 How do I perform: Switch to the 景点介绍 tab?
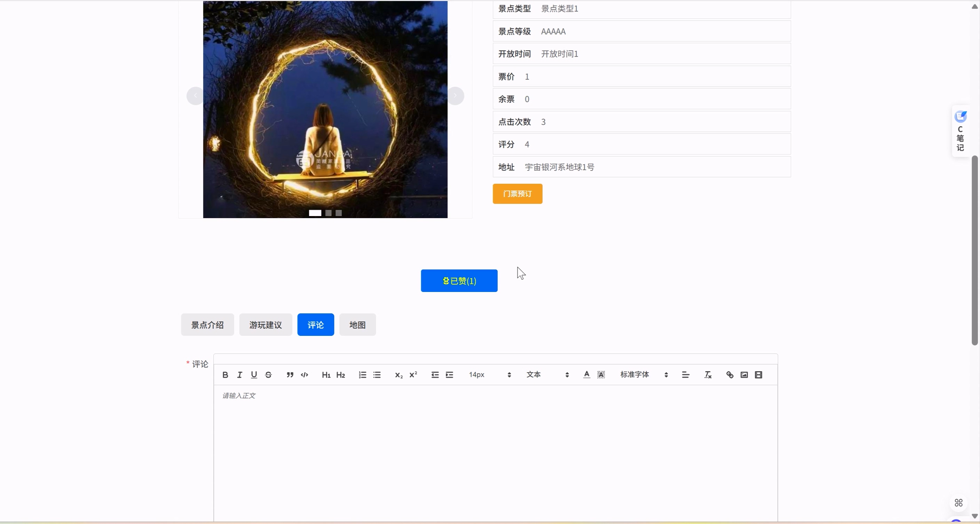pos(207,325)
